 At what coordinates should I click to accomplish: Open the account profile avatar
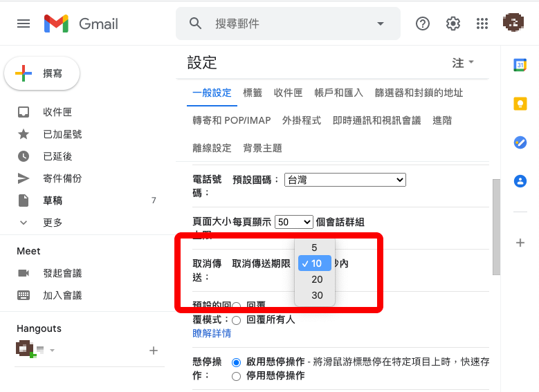(x=513, y=23)
